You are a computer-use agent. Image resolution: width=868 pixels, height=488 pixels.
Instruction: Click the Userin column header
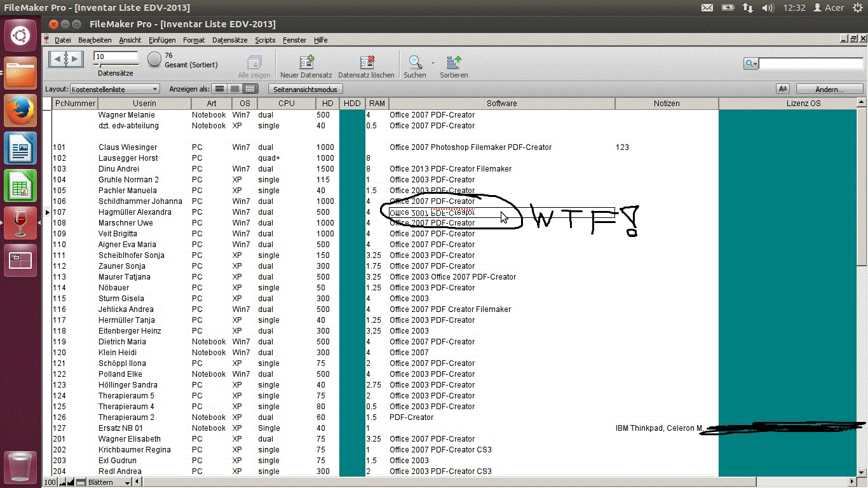click(144, 104)
